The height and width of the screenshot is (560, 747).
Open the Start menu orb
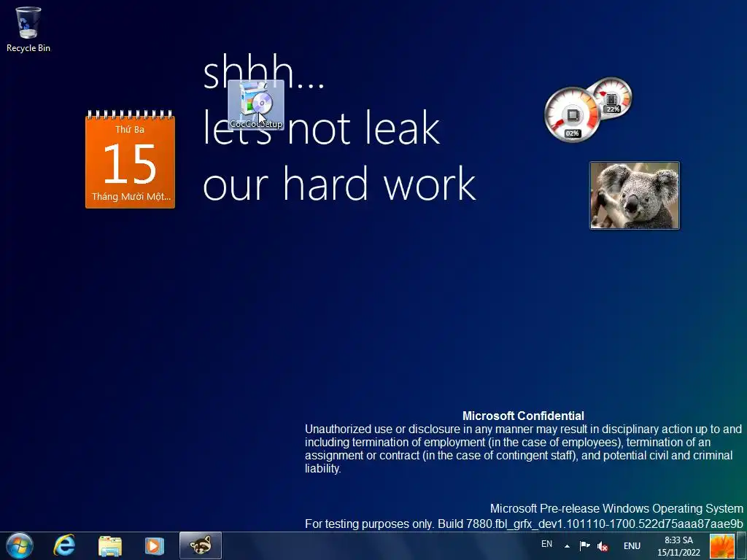coord(20,545)
